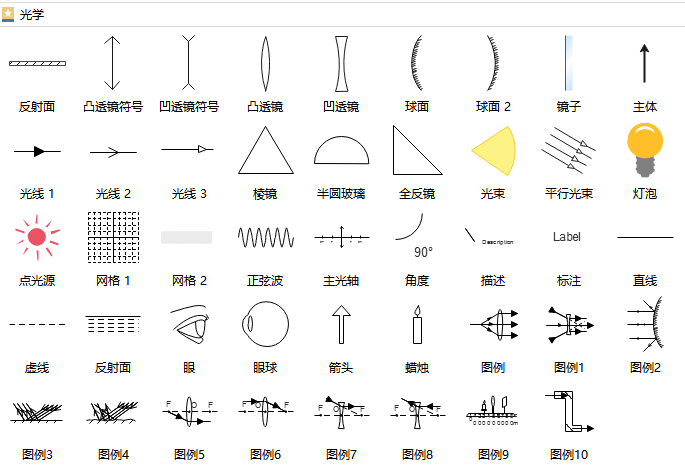The image size is (685, 466).
Task: Select the 箭头 outlined arrow shape
Action: point(341,324)
